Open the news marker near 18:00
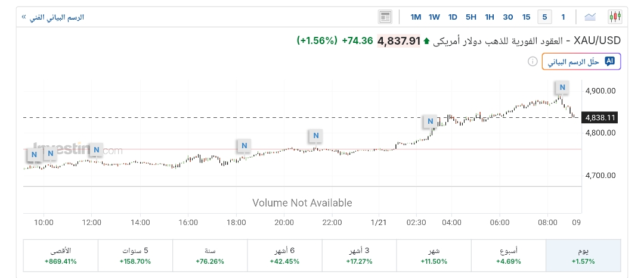 243,145
